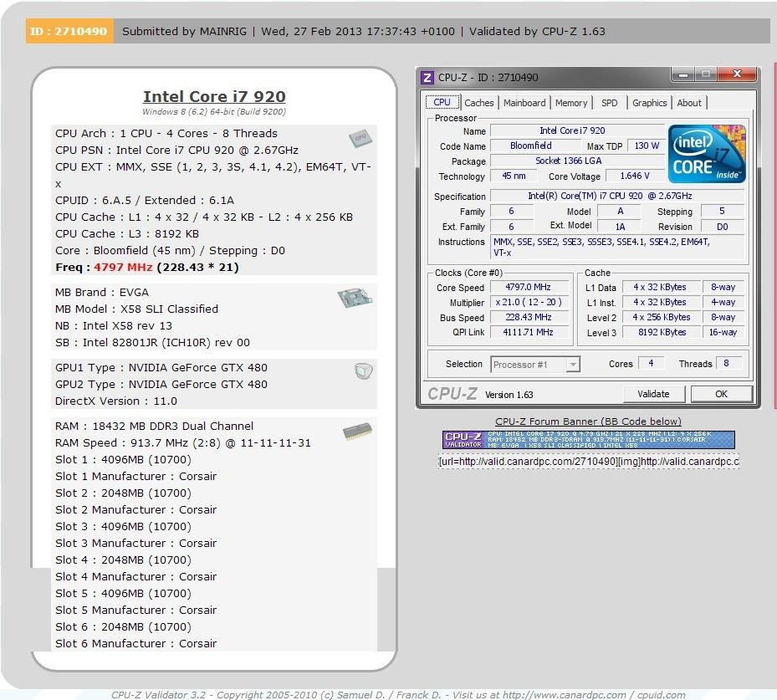Screen dimensions: 777x700
Task: Switch to the Mainboard tab
Action: [x=524, y=103]
